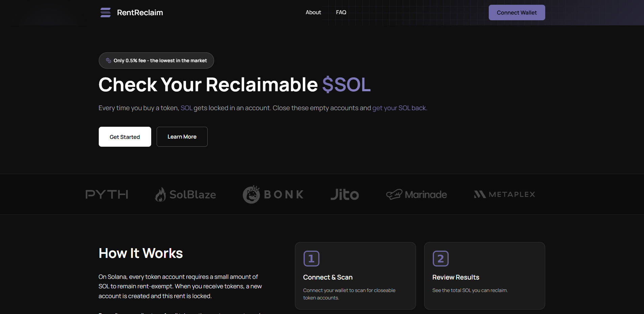Click the step 1 number icon
Screen dimensions: 644x314
point(312,259)
